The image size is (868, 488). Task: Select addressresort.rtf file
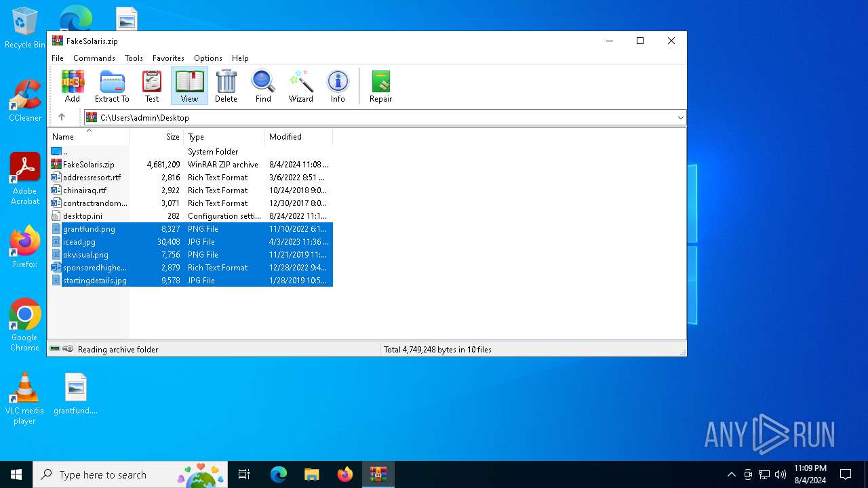coord(190,178)
